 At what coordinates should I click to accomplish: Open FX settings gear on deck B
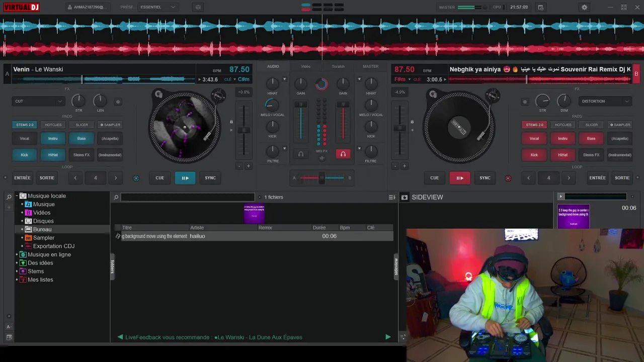tap(525, 102)
